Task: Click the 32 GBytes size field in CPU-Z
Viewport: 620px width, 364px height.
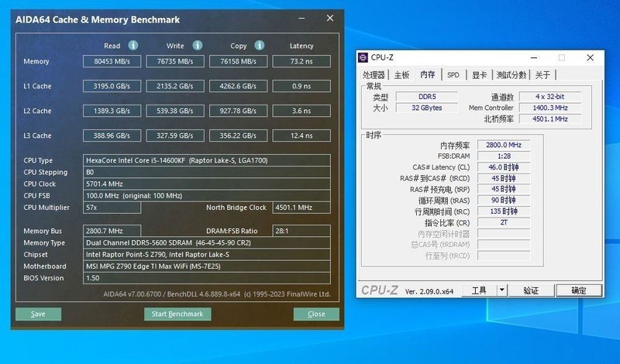Action: (x=427, y=108)
